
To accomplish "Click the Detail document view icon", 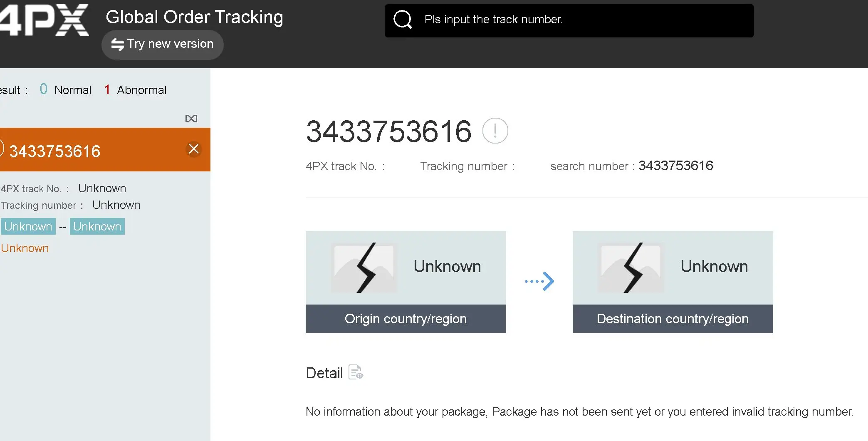I will (x=356, y=372).
